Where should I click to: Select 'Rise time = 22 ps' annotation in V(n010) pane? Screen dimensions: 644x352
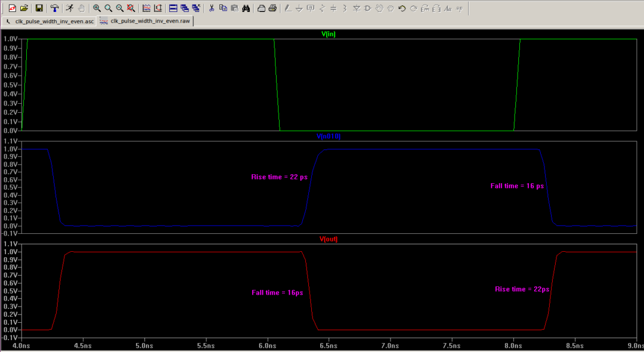click(x=279, y=177)
